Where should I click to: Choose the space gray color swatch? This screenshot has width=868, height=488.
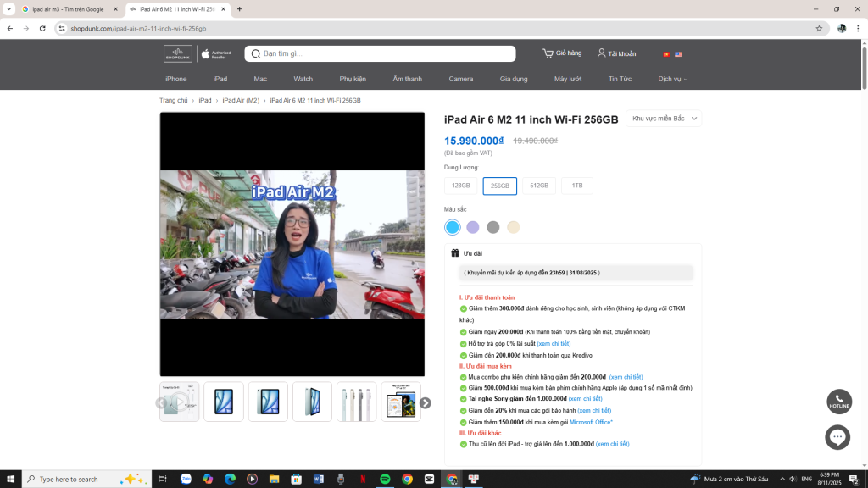pos(493,227)
